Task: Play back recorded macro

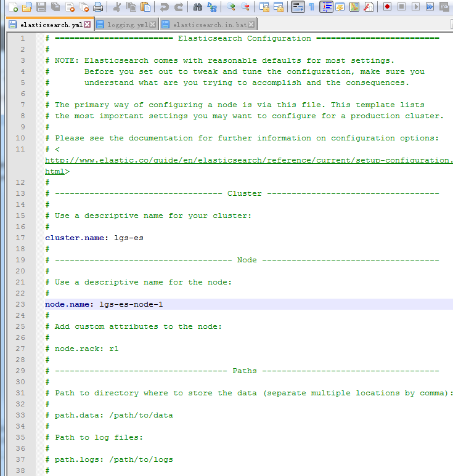Action: 415,7
